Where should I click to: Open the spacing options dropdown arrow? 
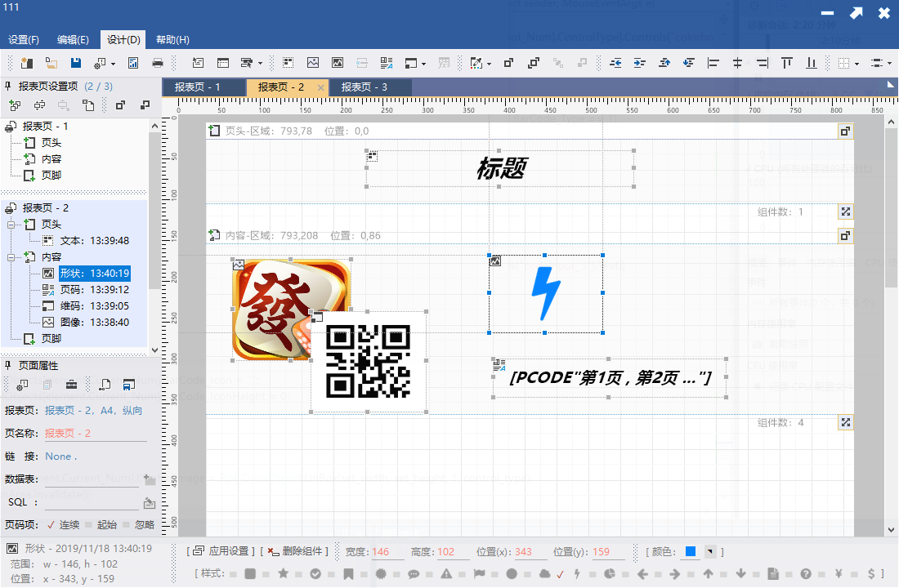(x=889, y=64)
